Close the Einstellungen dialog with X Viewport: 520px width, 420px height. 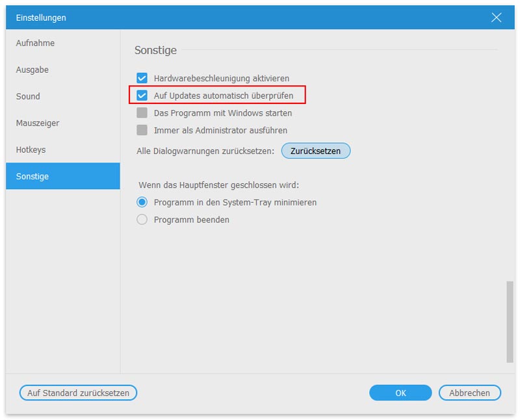point(496,18)
